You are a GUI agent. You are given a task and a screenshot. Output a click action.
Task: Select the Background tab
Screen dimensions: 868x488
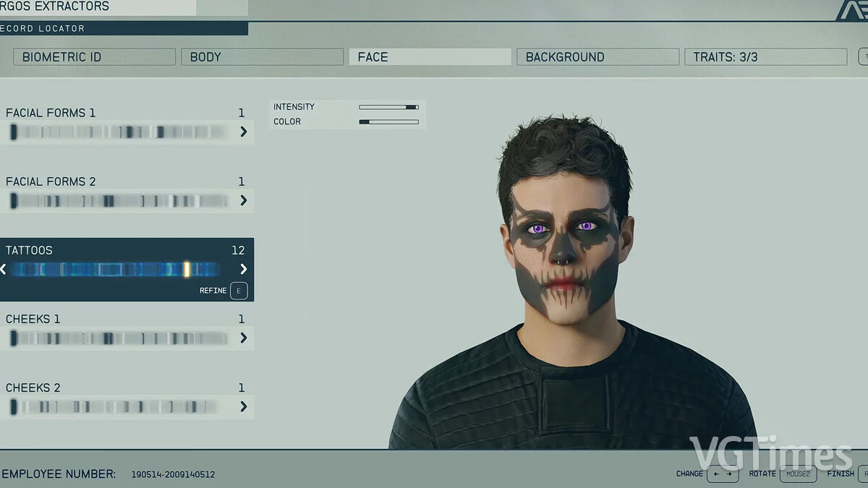coord(597,57)
